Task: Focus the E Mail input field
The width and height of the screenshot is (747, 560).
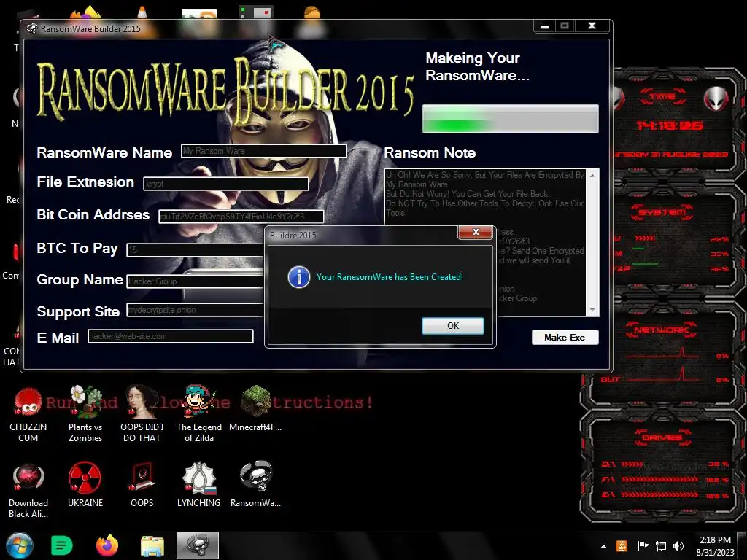Action: click(x=171, y=336)
